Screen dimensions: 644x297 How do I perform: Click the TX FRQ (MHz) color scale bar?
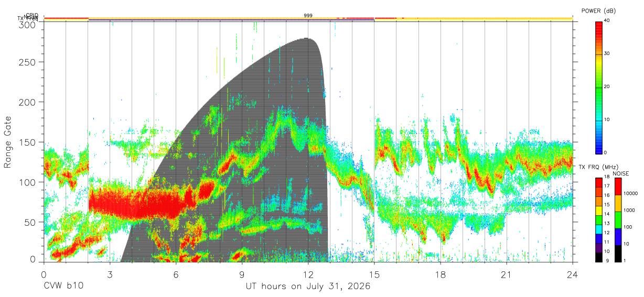pyautogui.click(x=599, y=219)
